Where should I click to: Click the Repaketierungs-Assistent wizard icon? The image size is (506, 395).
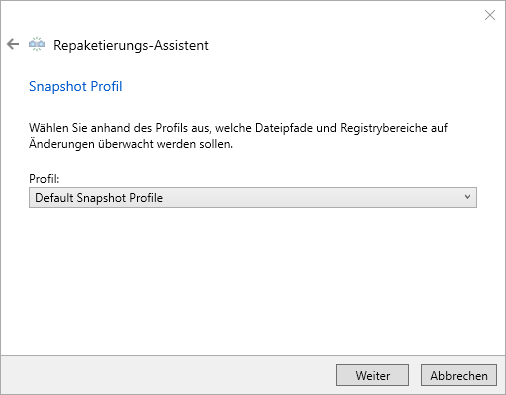point(37,44)
